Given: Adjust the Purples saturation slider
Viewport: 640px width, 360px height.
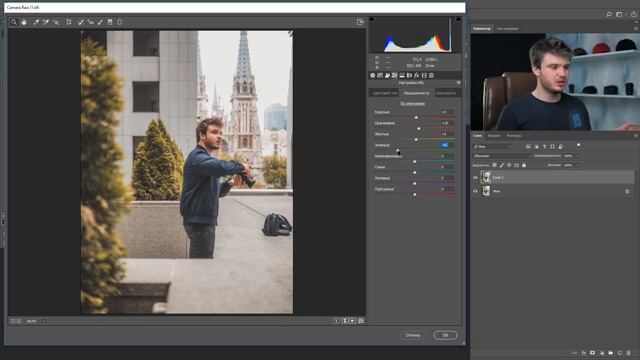Looking at the screenshot, I should (415, 184).
